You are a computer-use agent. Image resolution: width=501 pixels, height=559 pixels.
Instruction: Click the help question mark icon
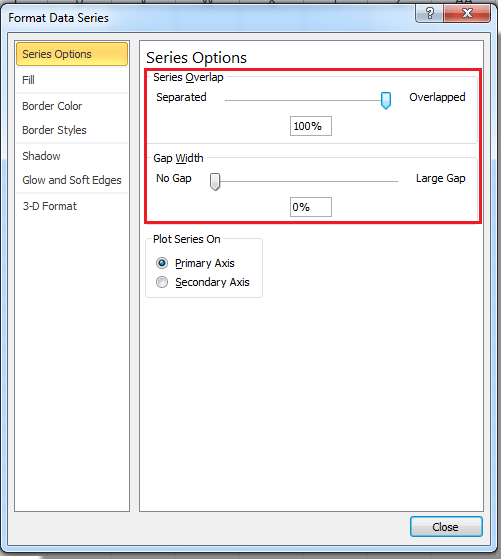(x=429, y=14)
